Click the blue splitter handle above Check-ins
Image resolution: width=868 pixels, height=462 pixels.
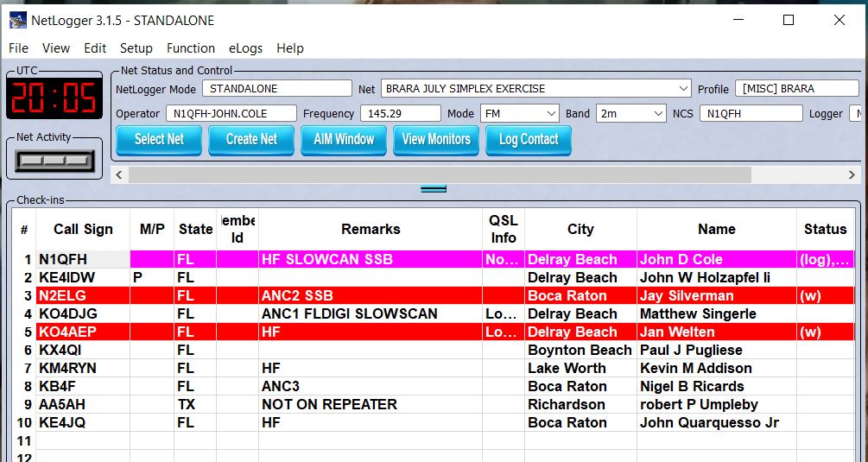434,188
